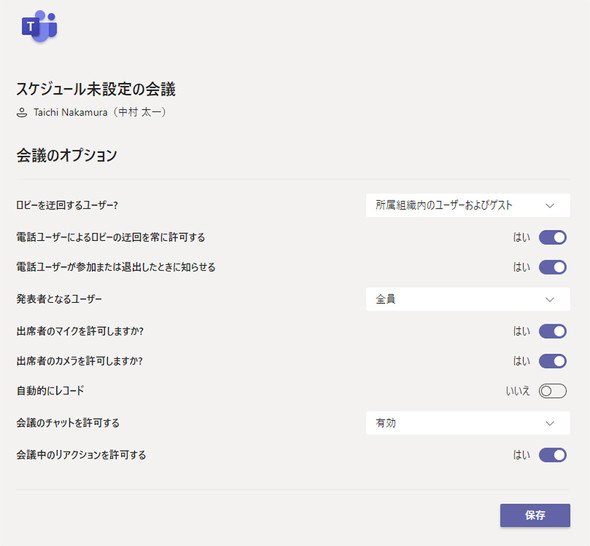Open the 所属組織内のユーザーおよびゲスト dropdown

(468, 205)
